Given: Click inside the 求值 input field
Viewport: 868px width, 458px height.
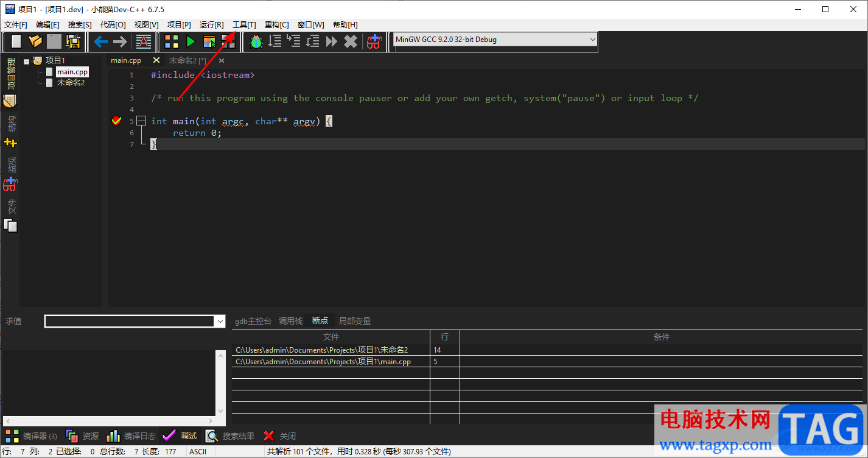Looking at the screenshot, I should point(130,321).
